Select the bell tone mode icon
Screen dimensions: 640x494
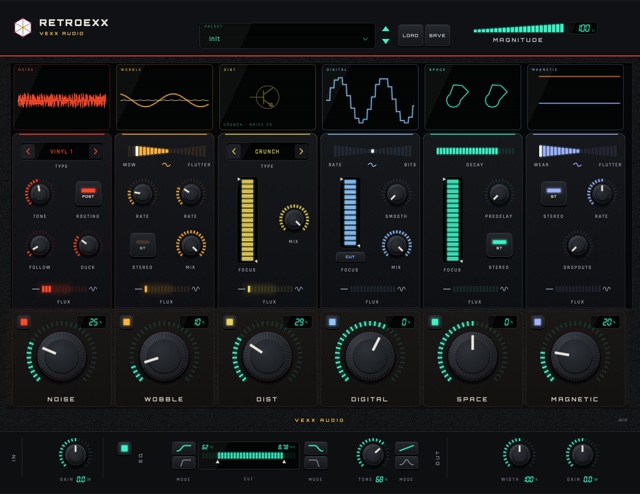tap(407, 463)
